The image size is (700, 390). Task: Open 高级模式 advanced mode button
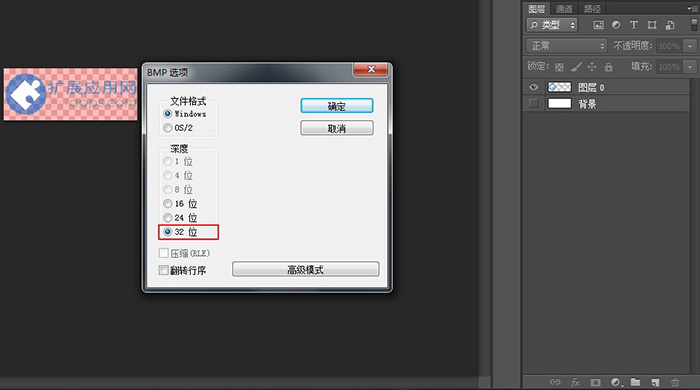tap(305, 270)
